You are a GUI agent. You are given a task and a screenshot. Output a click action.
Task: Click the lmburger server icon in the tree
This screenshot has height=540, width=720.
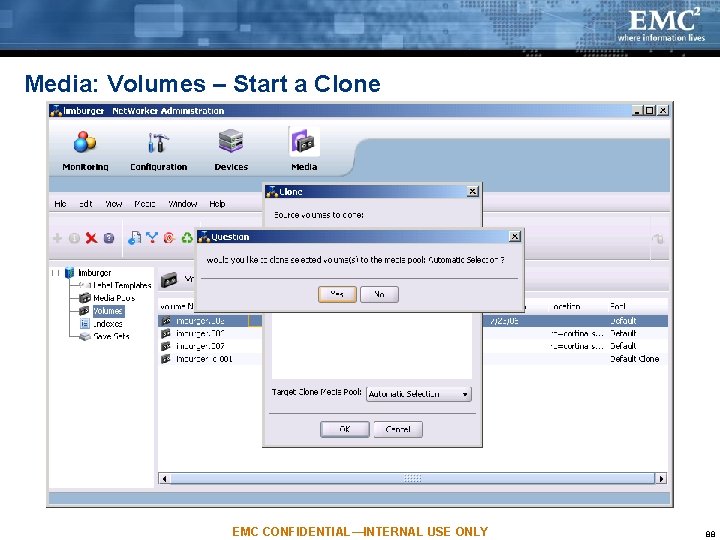[x=69, y=272]
